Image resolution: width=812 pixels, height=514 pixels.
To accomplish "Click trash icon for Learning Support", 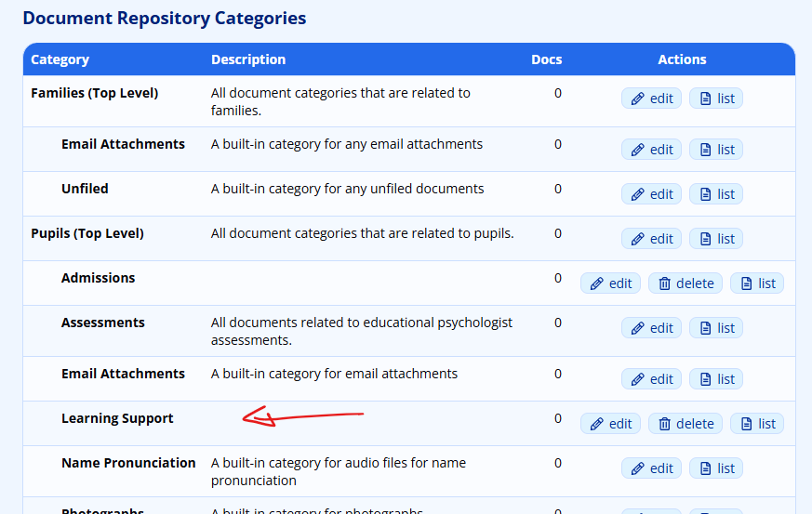I will tap(665, 424).
